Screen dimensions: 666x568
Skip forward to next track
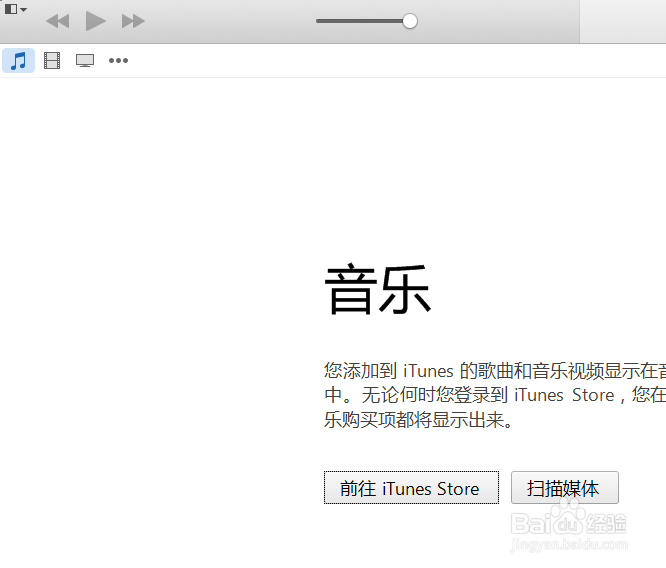coord(133,21)
